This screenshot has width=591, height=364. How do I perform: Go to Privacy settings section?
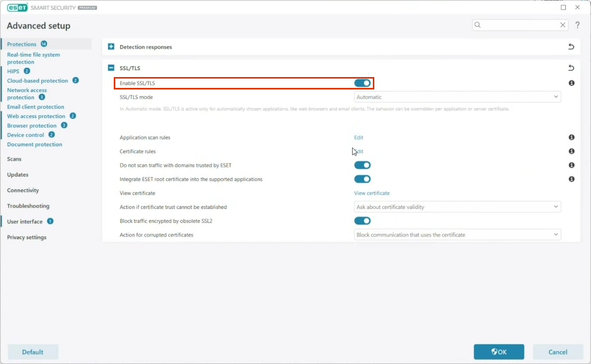tap(26, 237)
